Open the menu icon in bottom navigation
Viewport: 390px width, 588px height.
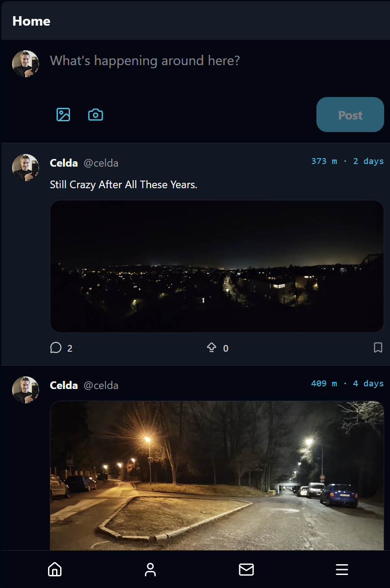coord(342,569)
